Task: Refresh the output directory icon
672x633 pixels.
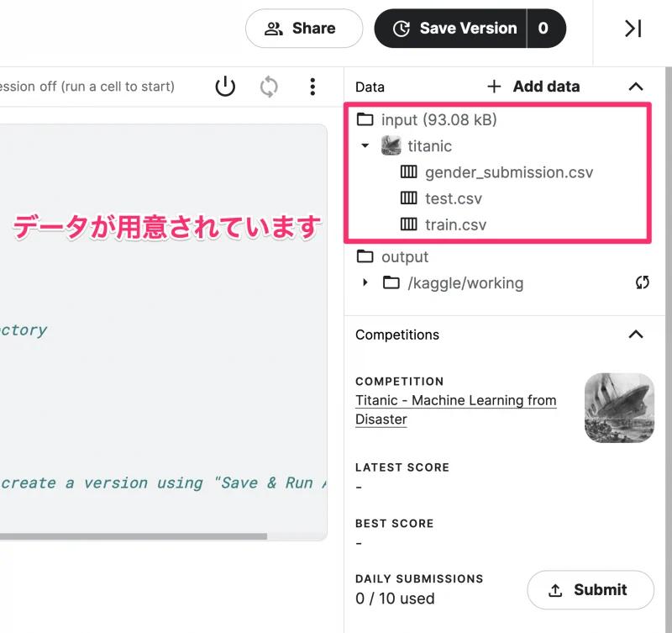Action: coord(642,282)
